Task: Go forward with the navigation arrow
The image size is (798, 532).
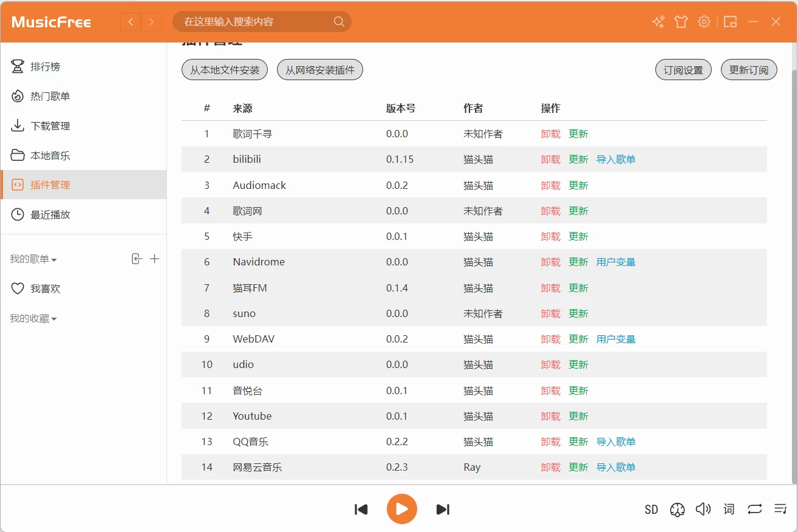Action: tap(151, 22)
